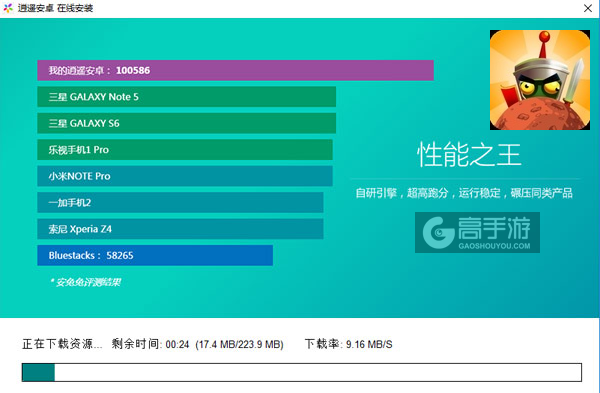Close the online installer window
Image resolution: width=600 pixels, height=393 pixels.
588,8
